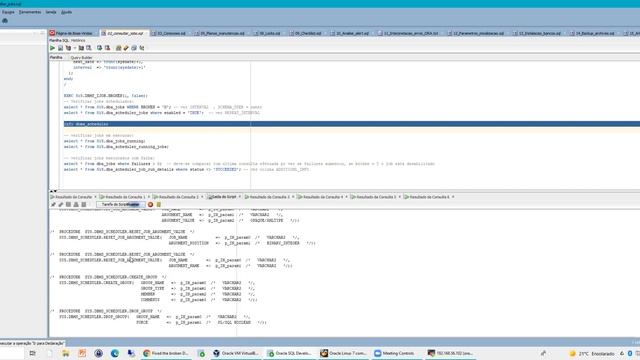
Task: Click the Clear worksheet eraser icon
Action: point(134,48)
